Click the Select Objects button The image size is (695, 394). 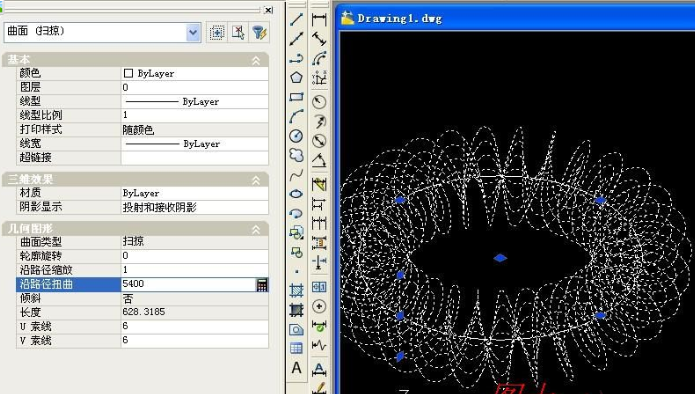238,33
